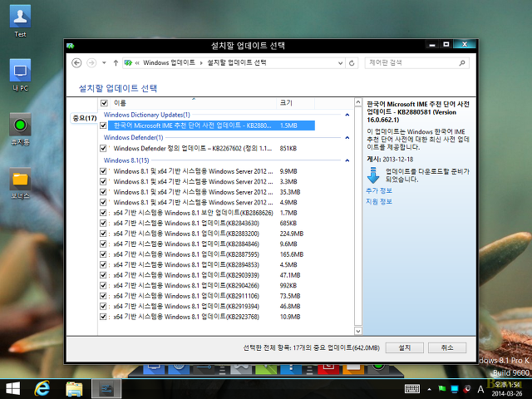This screenshot has height=399, width=532.
Task: Collapse the Windows Dictionary Updates group
Action: [x=347, y=115]
